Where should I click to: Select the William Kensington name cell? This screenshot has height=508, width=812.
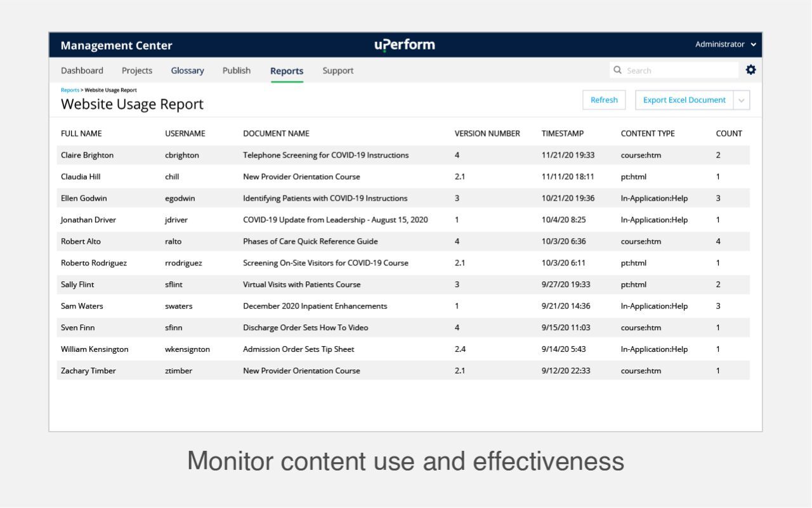coord(95,349)
